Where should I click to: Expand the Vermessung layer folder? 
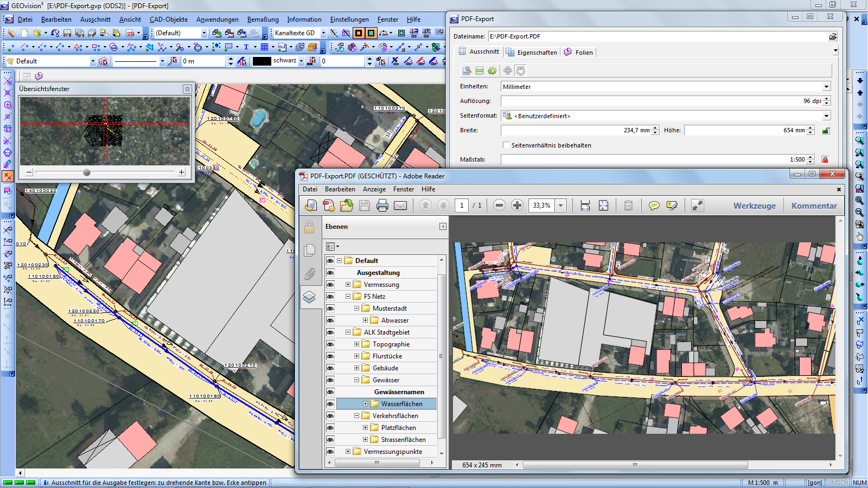pos(348,285)
